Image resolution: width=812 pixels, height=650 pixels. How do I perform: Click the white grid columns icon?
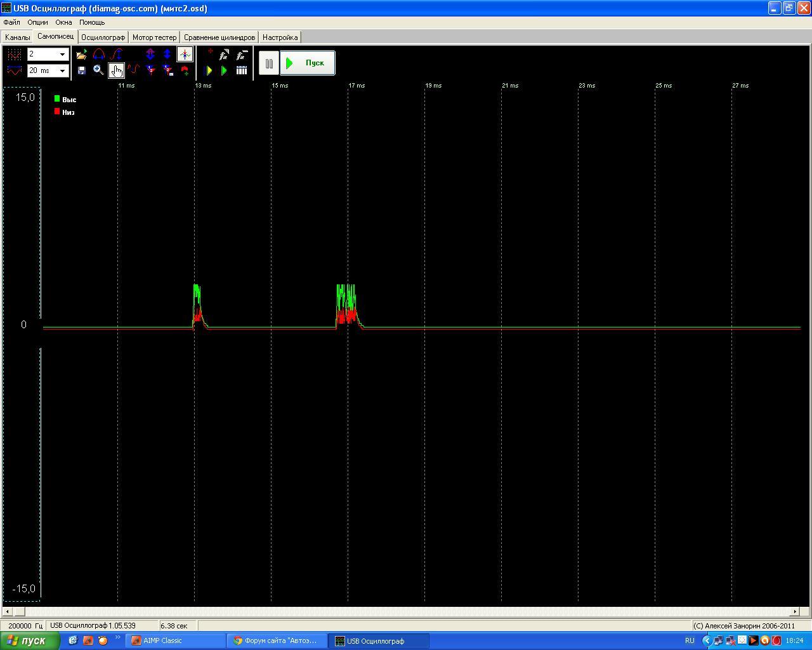pos(241,70)
